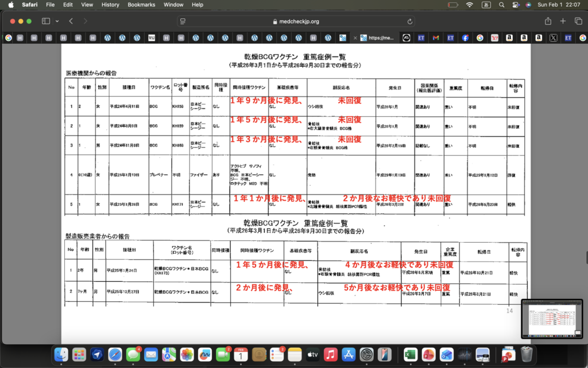Switch to the X (Twitter) tab

pyautogui.click(x=553, y=38)
